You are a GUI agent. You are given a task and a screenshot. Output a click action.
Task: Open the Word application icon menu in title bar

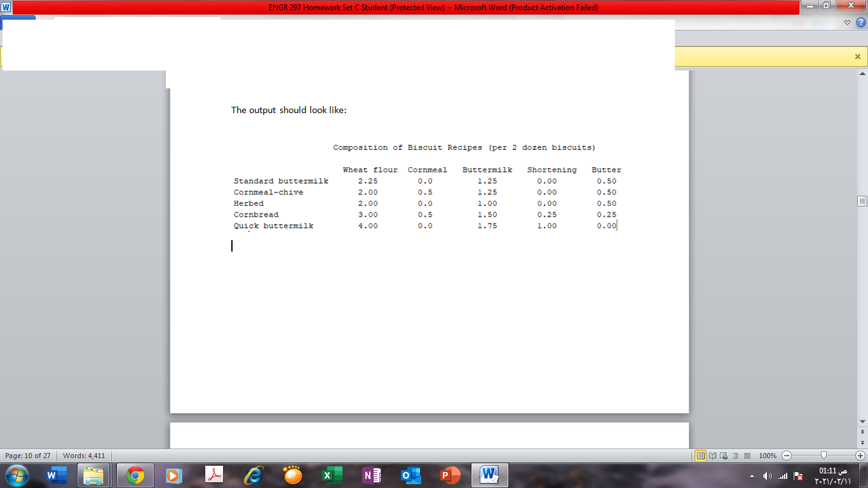(6, 8)
